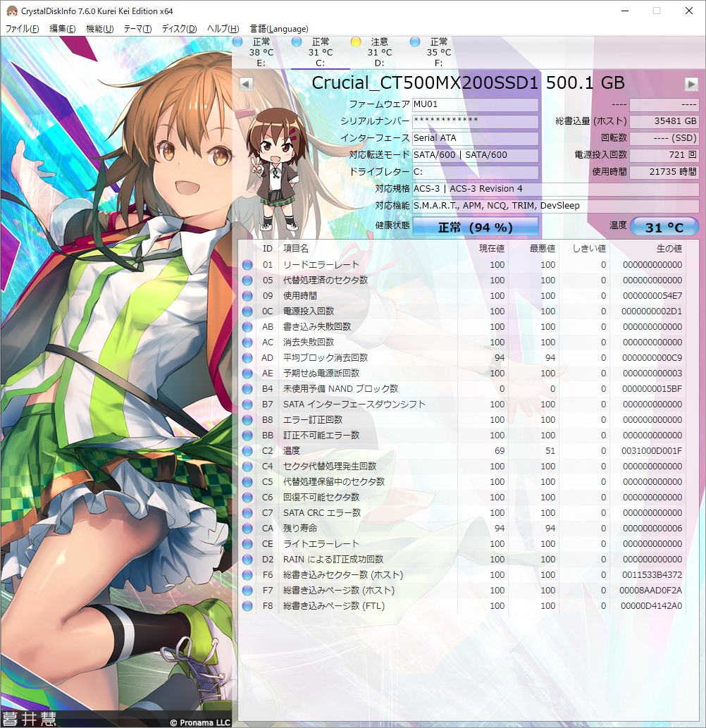
Task: Click the CrystalDiskInfo title bar app icon
Action: (x=11, y=11)
